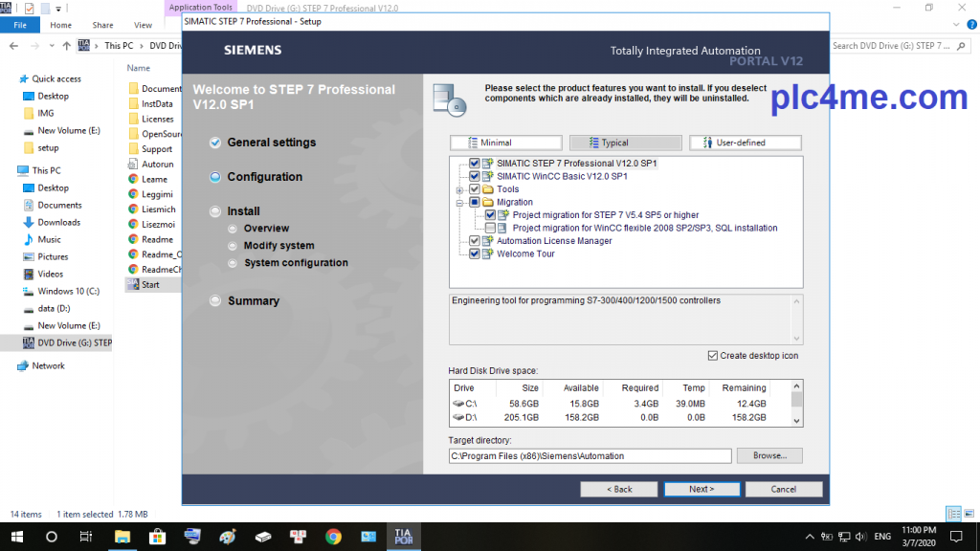Click the C:\ drive icon in disk table

coord(458,404)
